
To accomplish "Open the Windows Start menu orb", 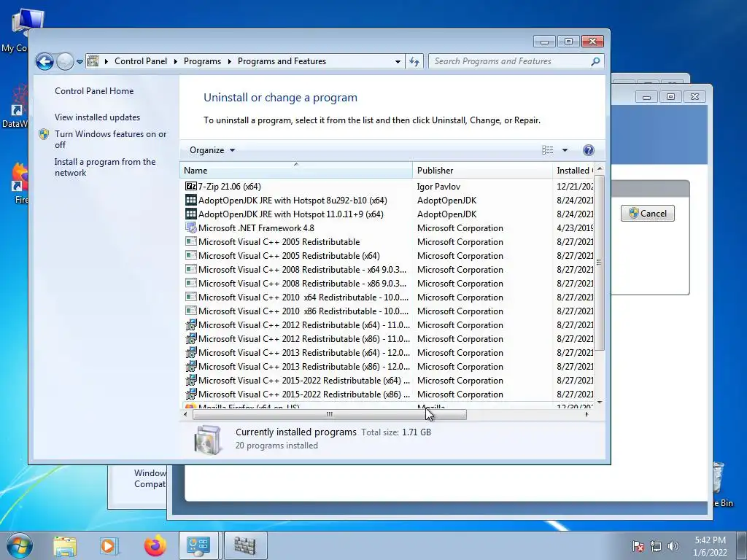I will [20, 545].
